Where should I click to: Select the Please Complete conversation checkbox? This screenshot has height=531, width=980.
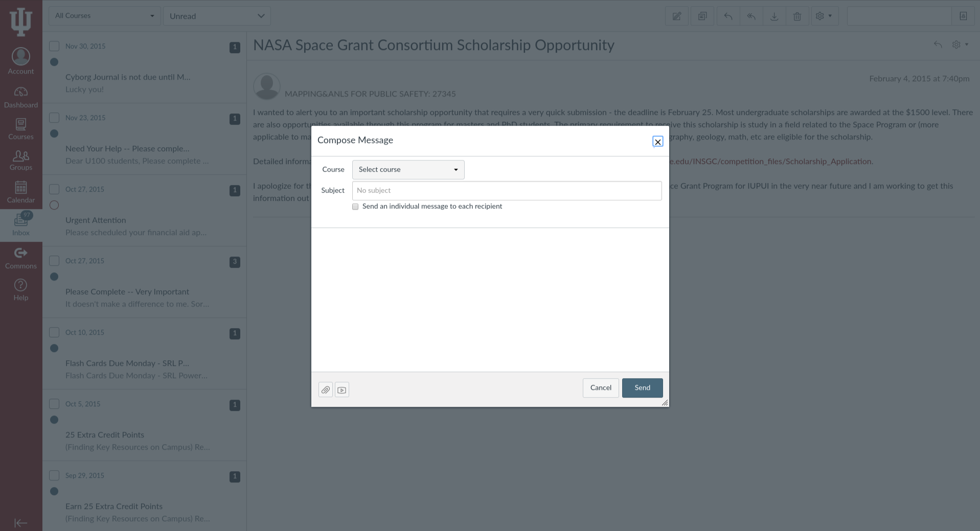54,261
